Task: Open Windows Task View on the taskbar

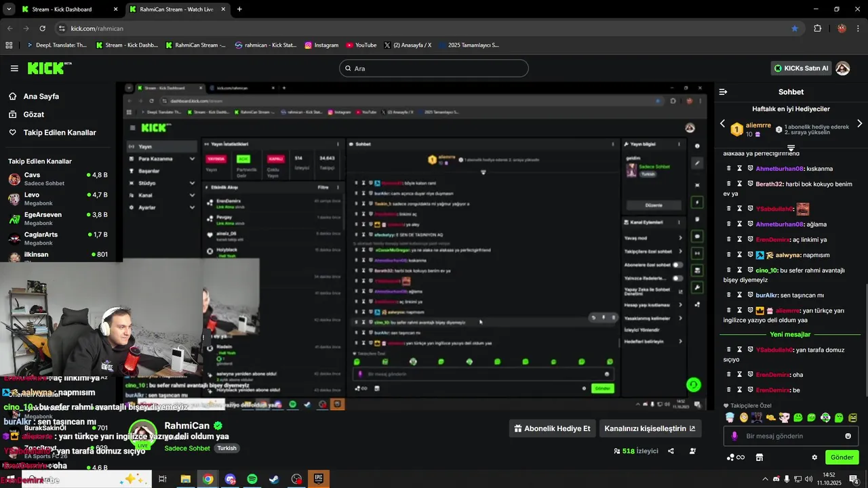Action: (163, 479)
